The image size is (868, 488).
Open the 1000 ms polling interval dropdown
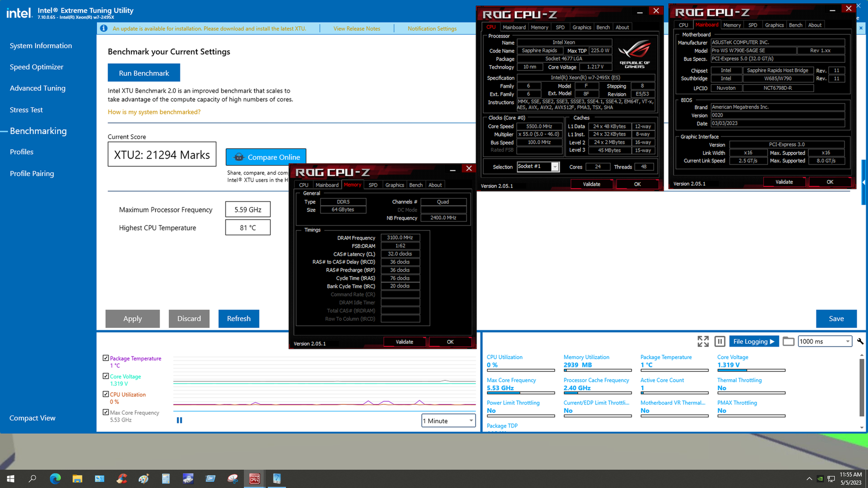[x=825, y=342]
